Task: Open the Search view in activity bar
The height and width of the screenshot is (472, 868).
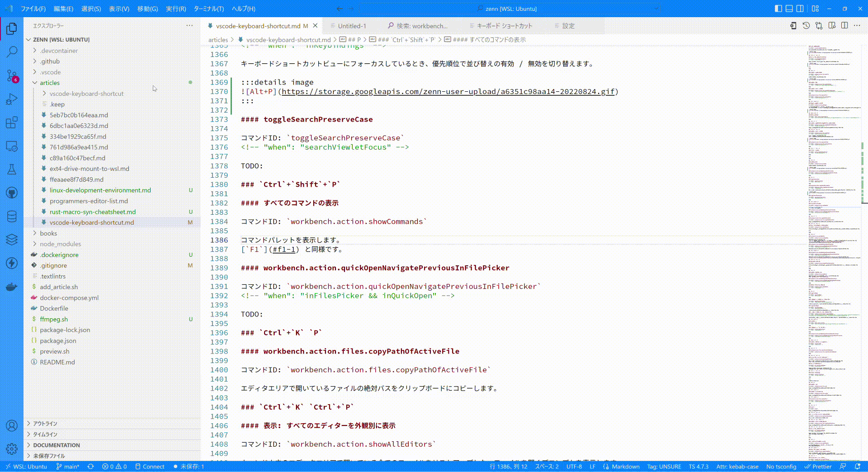Action: [12, 52]
